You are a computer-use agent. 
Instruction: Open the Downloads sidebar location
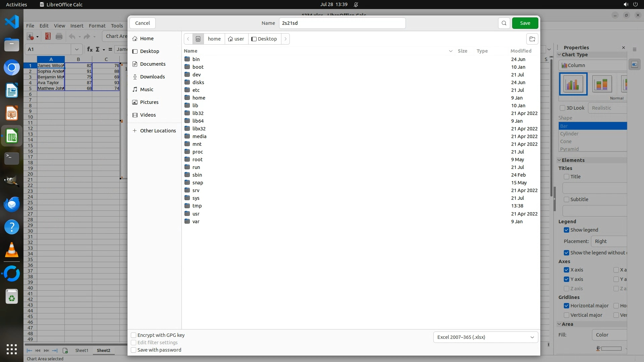coord(152,77)
